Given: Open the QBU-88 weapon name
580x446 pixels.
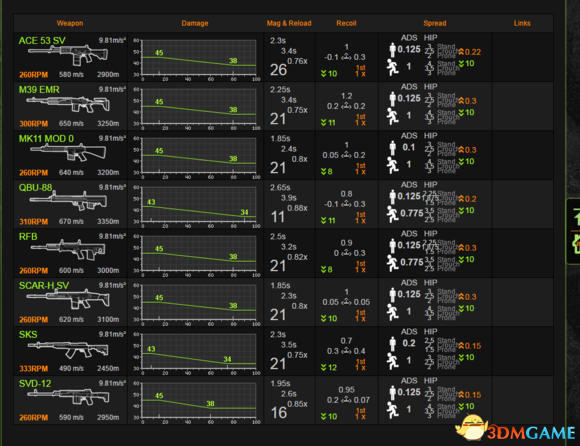Looking at the screenshot, I should (36, 187).
